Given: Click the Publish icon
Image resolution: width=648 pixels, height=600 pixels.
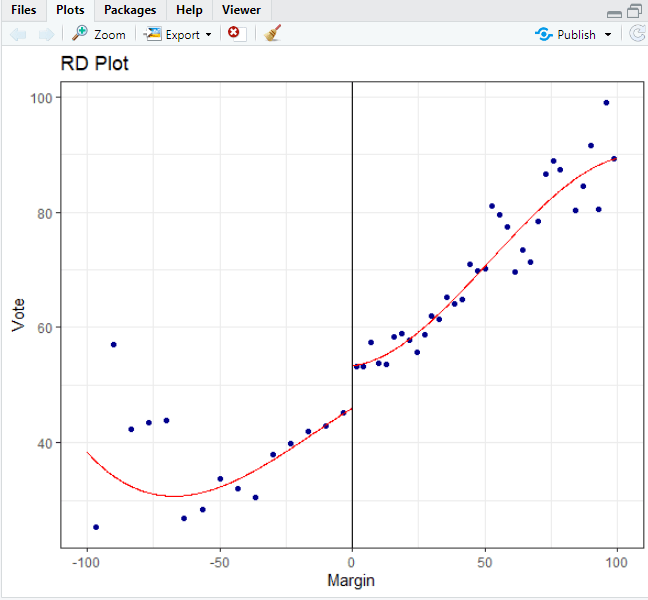Looking at the screenshot, I should tap(544, 34).
